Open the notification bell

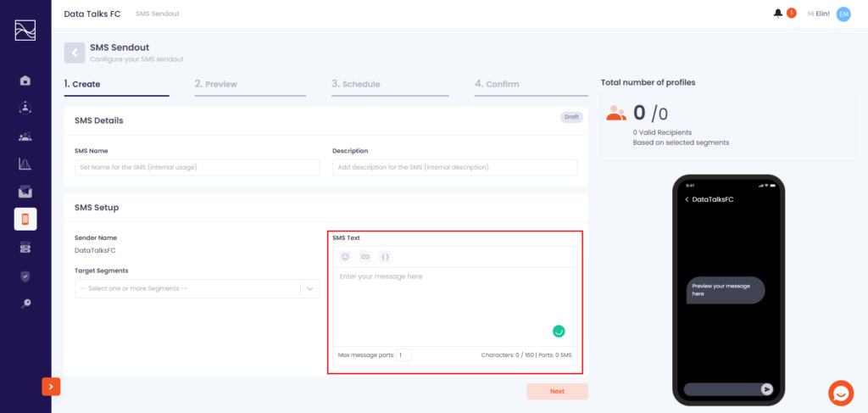[x=778, y=14]
